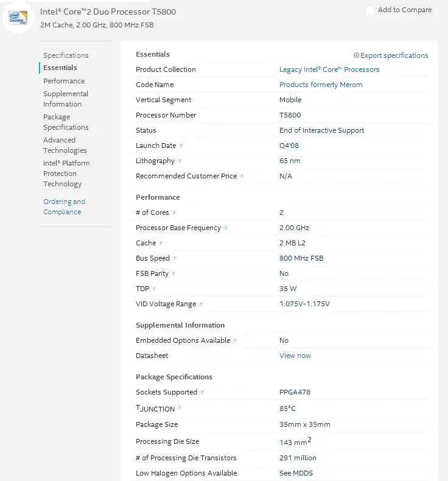448x481 pixels.
Task: Click subtitle '2M Cache, 2.00 GHz, 800 MHz FSB'
Action: (97, 25)
